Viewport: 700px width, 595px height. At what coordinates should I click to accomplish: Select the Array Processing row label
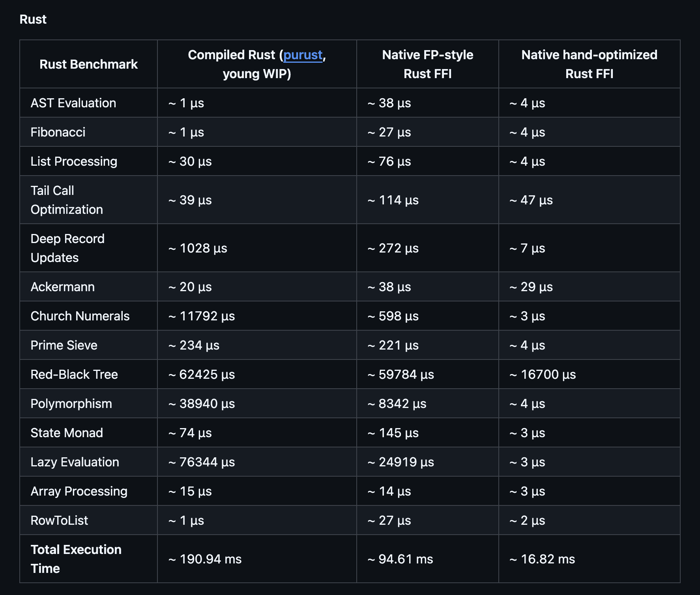[x=79, y=491]
